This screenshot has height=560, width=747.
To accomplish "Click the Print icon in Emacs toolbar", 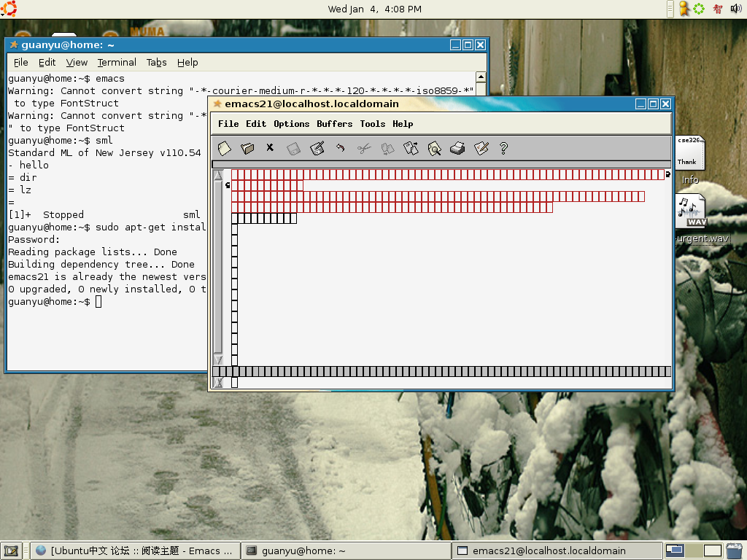I will (457, 149).
